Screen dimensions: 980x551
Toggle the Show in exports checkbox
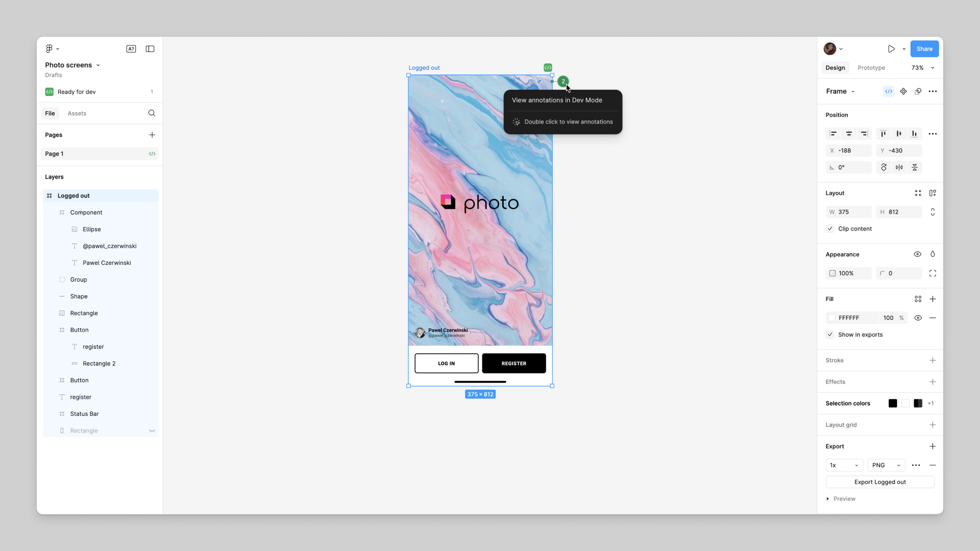(x=830, y=334)
